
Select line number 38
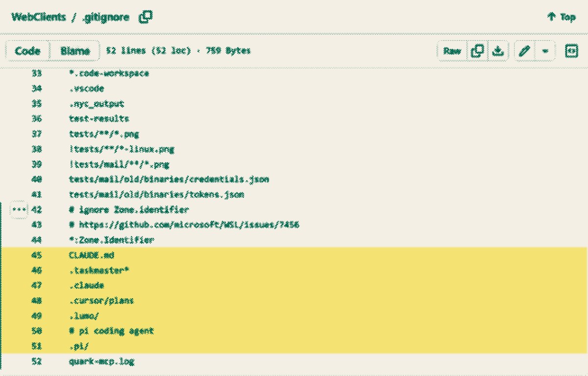37,149
